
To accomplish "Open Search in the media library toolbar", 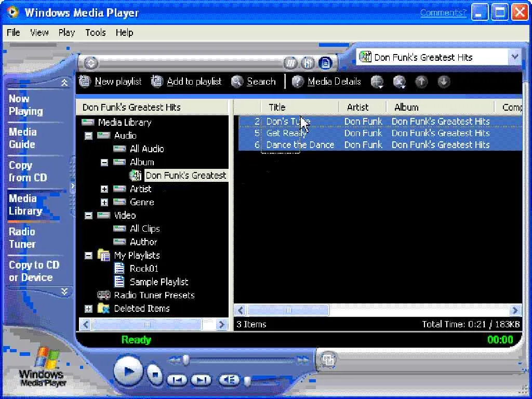I will click(254, 82).
